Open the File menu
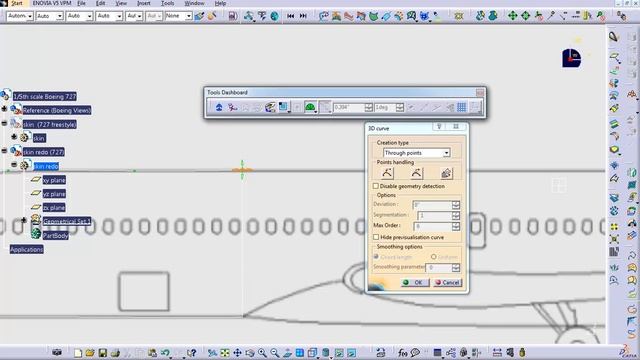Image resolution: width=640 pixels, height=360 pixels. (x=81, y=3)
